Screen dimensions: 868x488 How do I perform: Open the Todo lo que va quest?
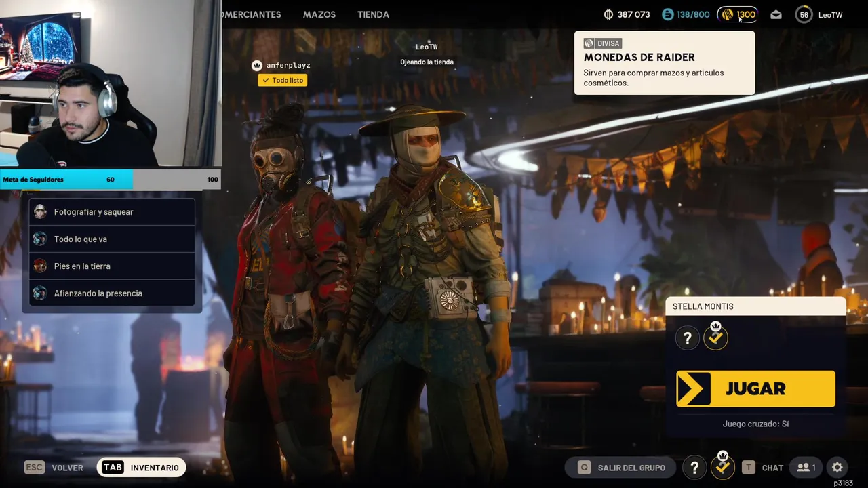tap(113, 239)
